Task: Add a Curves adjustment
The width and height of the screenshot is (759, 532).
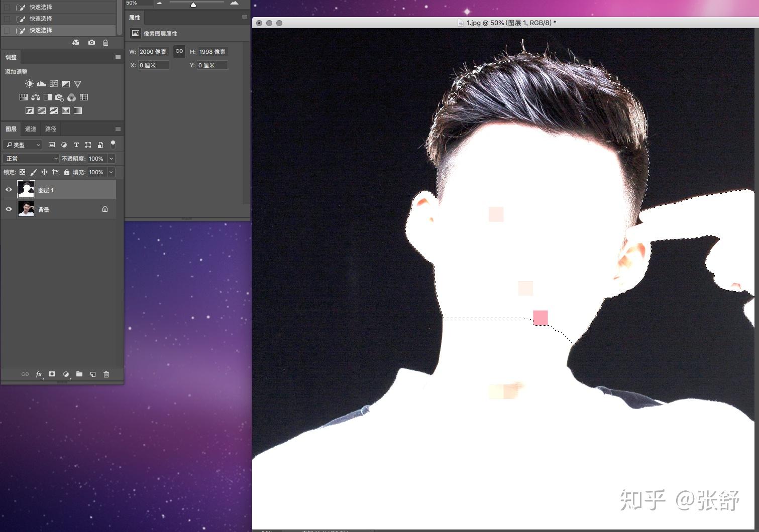Action: pos(54,84)
